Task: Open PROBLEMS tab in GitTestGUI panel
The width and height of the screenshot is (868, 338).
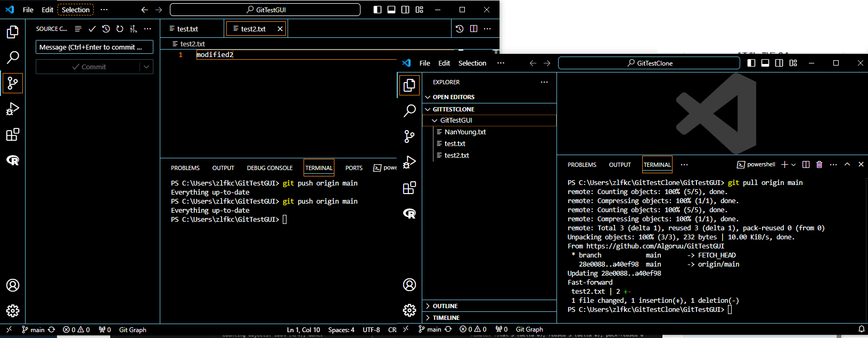Action: pyautogui.click(x=185, y=168)
